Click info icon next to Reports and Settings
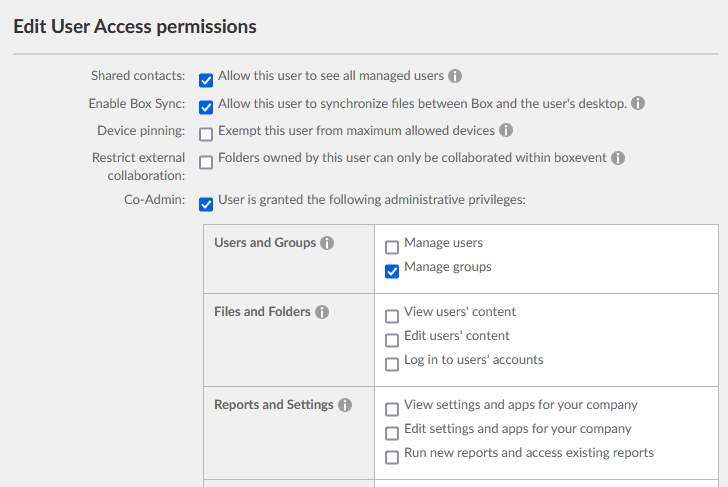Screen dimensions: 728x487 345,405
